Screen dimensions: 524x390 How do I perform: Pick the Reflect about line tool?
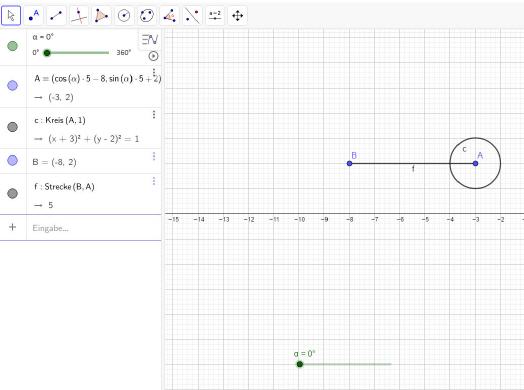point(192,15)
